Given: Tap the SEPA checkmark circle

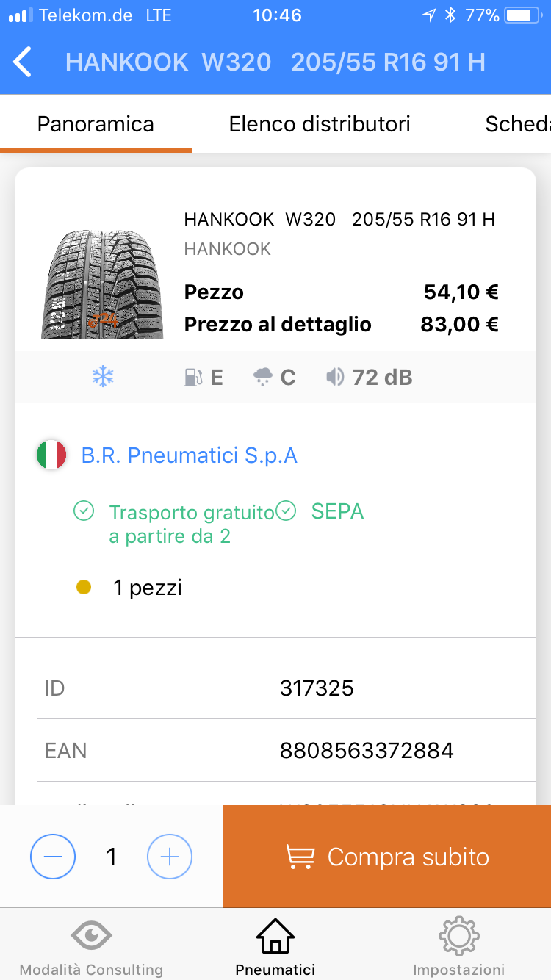Looking at the screenshot, I should coord(286,511).
